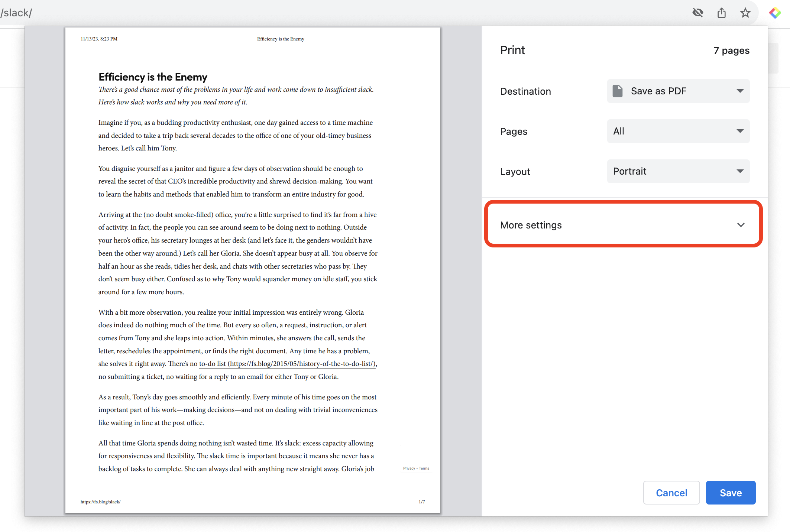Viewport: 790px width, 532px height.
Task: Click the Layout label
Action: [515, 172]
